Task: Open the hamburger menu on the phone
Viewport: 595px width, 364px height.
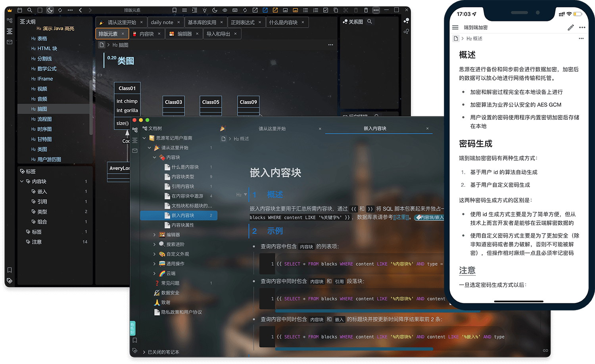Action: pyautogui.click(x=455, y=27)
